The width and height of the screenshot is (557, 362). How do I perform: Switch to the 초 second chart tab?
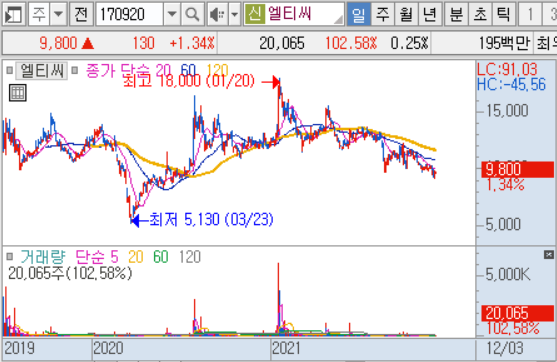pyautogui.click(x=480, y=14)
